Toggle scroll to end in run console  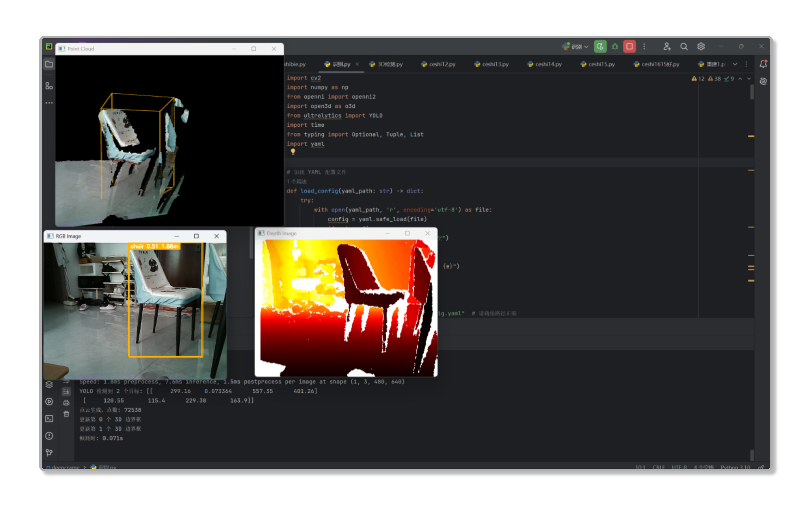[x=66, y=391]
